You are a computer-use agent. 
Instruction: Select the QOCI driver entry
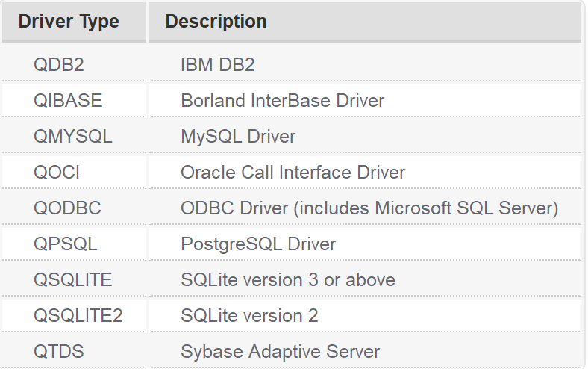pos(57,173)
